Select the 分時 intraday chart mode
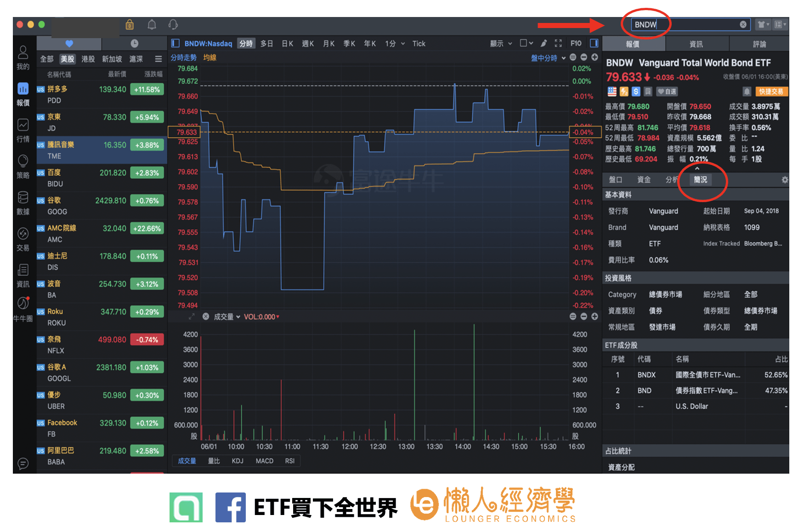 (246, 43)
